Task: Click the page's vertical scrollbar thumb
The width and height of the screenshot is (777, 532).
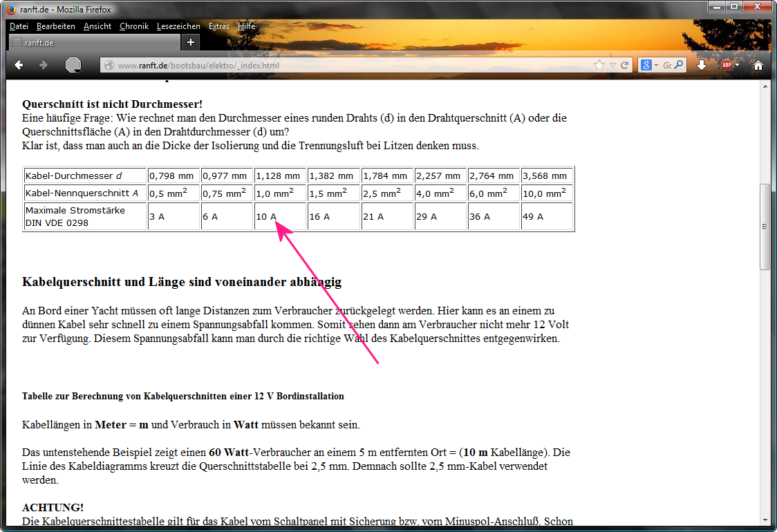Action: [765, 227]
